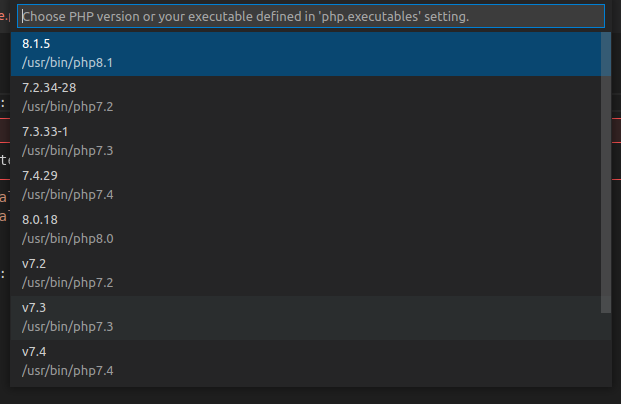Choose PHP version 7.2.34-28
The image size is (621, 404).
point(49,88)
